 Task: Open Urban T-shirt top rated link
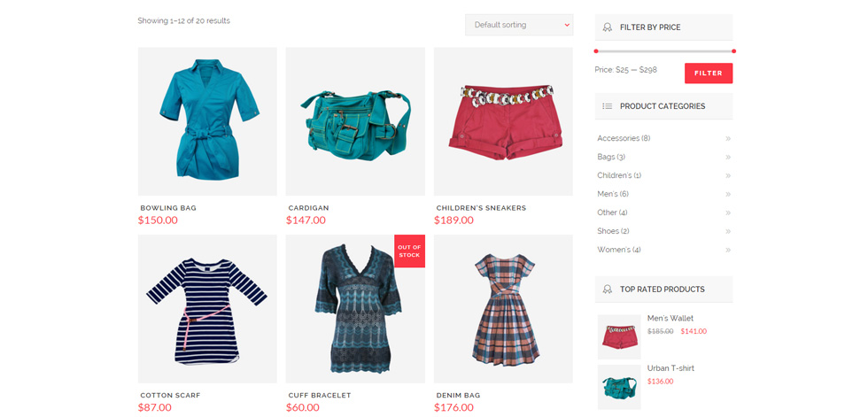click(670, 368)
